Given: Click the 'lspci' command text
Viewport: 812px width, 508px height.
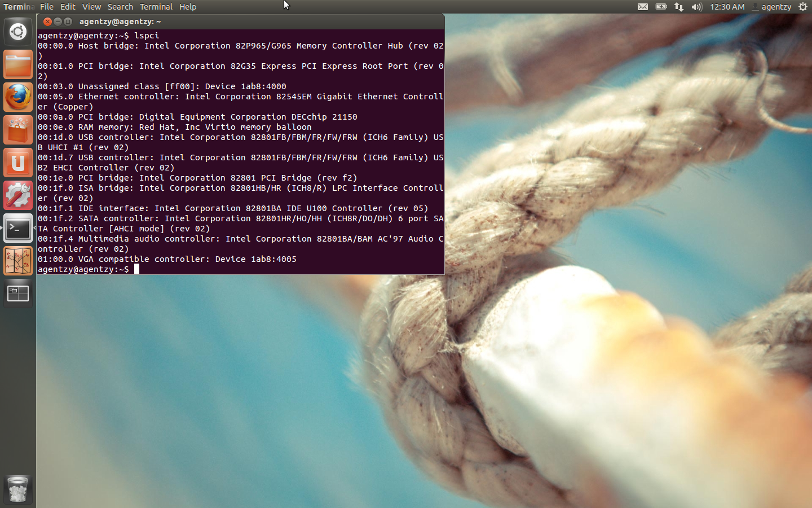Looking at the screenshot, I should [147, 36].
